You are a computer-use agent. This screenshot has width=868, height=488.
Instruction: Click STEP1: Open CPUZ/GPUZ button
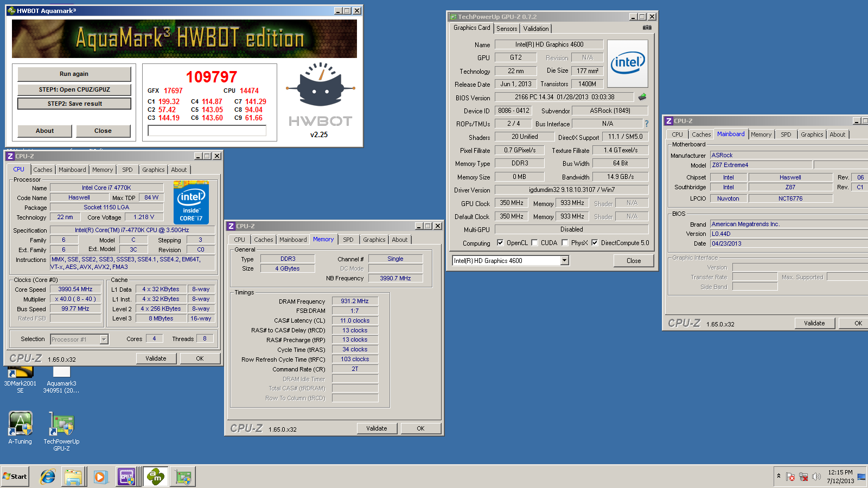point(74,89)
